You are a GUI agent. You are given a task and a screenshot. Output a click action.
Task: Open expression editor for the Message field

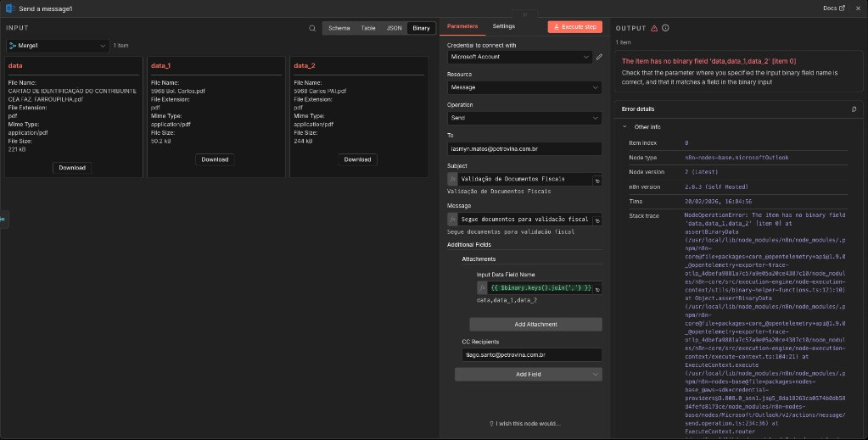click(x=596, y=220)
